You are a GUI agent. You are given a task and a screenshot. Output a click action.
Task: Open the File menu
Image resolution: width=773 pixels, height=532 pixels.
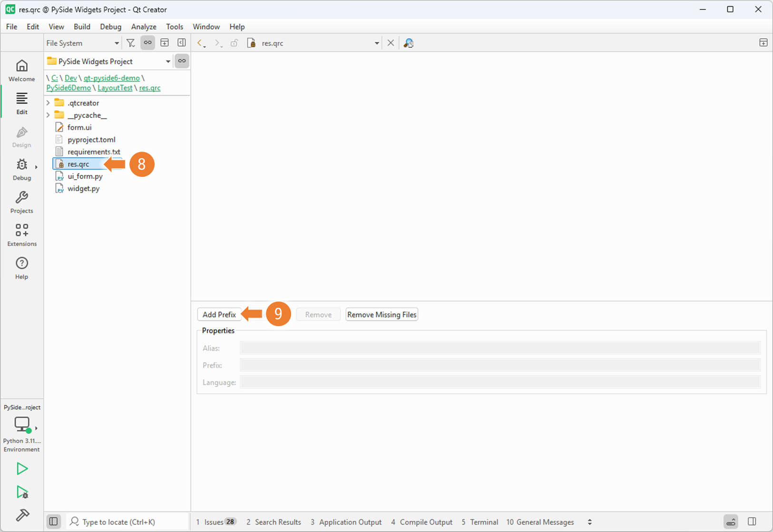point(11,27)
